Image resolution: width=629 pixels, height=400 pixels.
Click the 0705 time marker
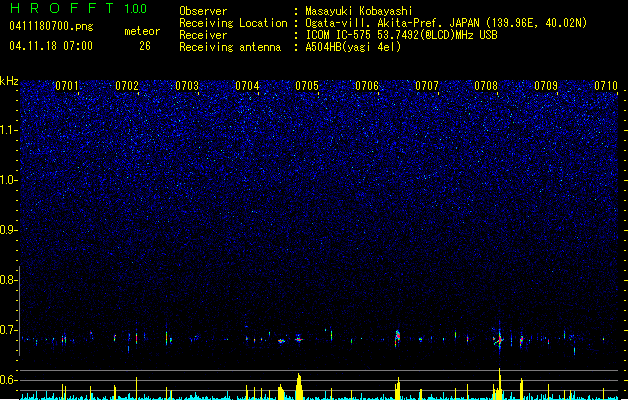tap(307, 86)
